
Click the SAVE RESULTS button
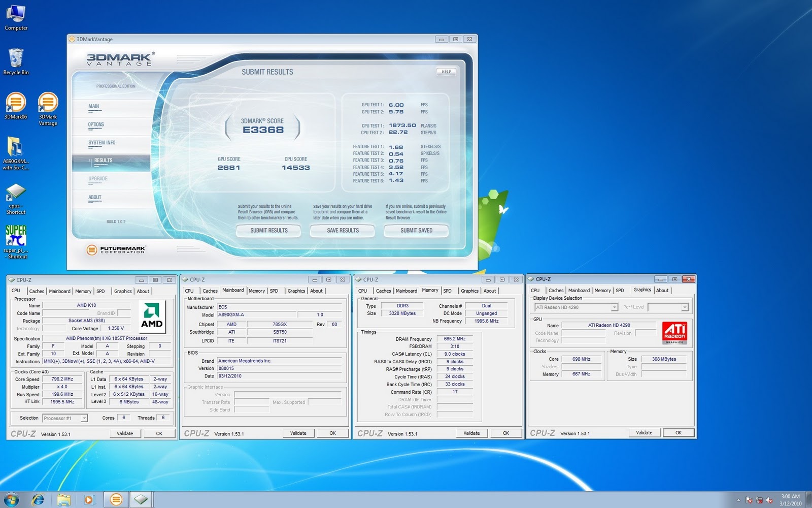pos(343,231)
